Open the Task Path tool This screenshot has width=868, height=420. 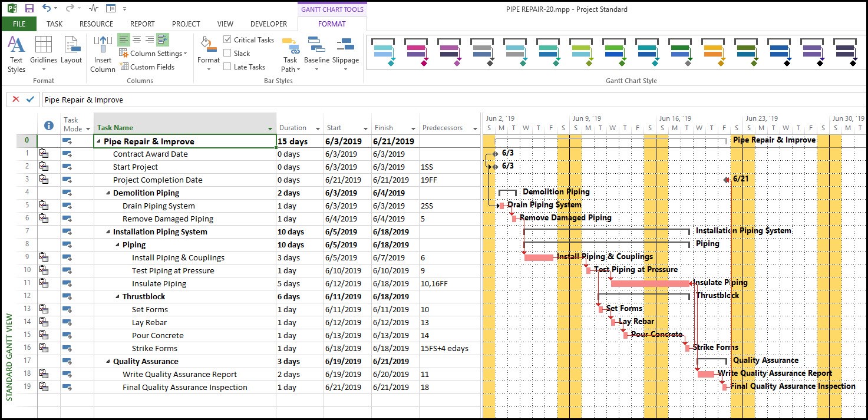pyautogui.click(x=290, y=54)
